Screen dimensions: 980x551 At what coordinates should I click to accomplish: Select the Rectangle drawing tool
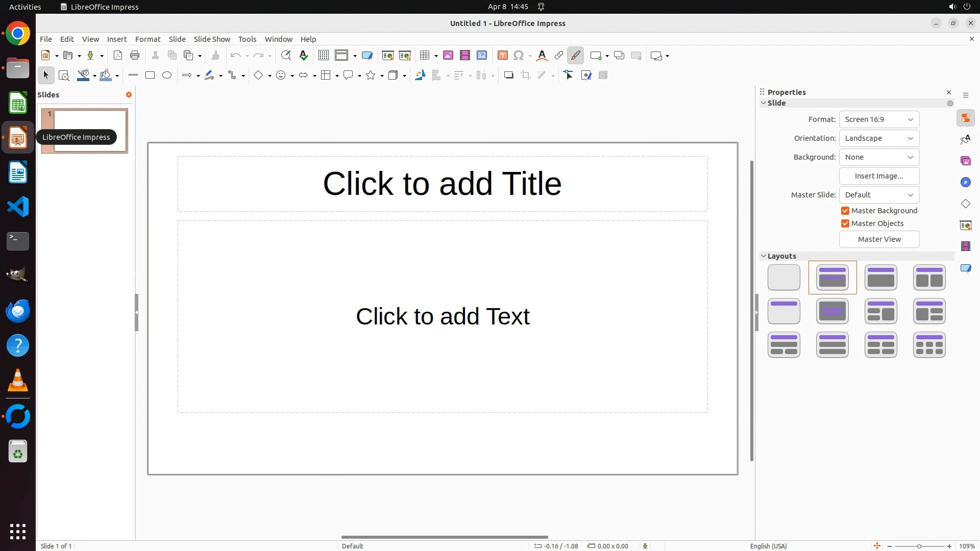pos(150,76)
